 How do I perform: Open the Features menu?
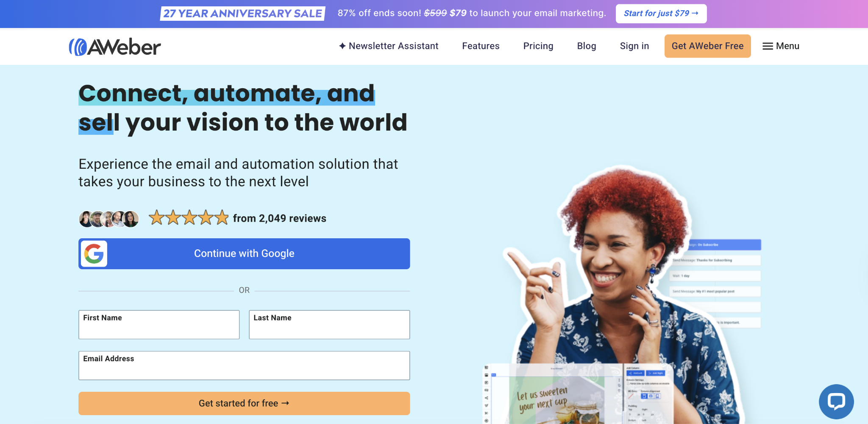[481, 46]
